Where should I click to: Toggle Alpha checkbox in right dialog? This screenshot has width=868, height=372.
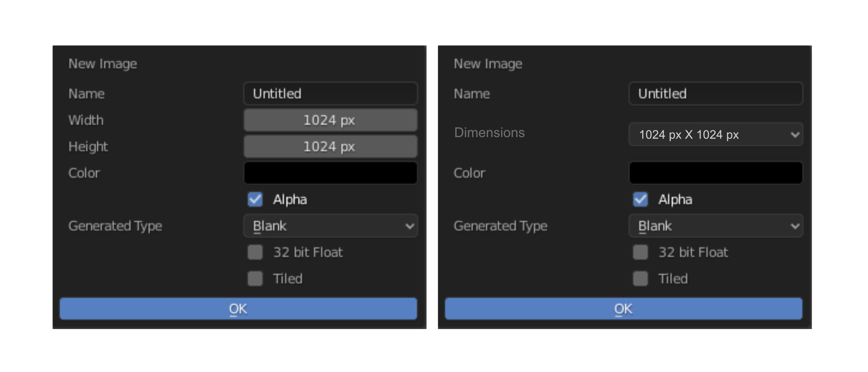641,199
